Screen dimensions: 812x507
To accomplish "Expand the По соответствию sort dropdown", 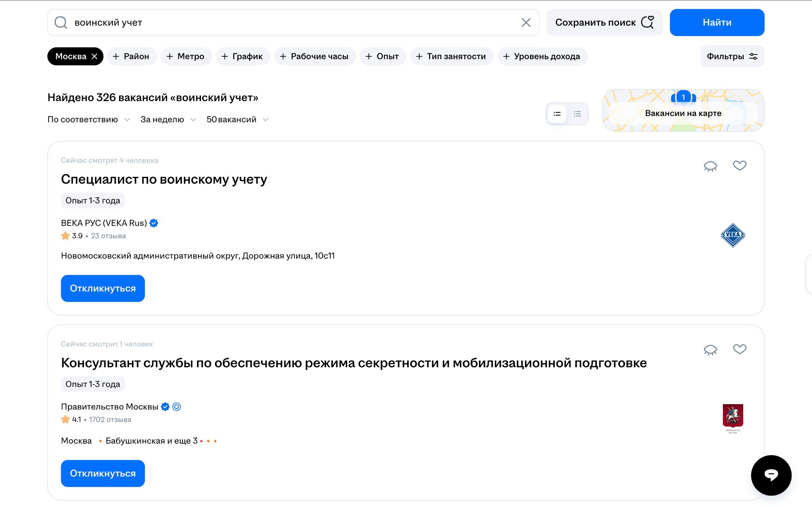I will [x=88, y=120].
